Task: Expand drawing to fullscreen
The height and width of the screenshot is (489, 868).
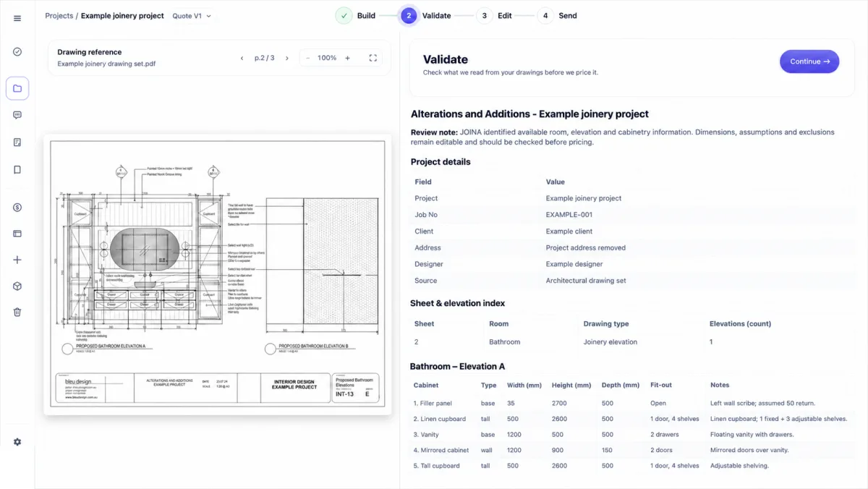Action: (x=373, y=58)
